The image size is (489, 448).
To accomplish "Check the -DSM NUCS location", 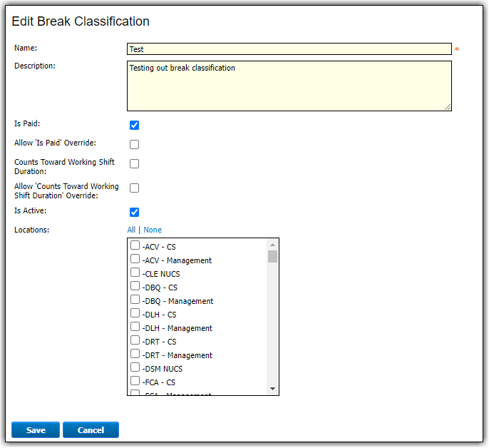I will (135, 368).
